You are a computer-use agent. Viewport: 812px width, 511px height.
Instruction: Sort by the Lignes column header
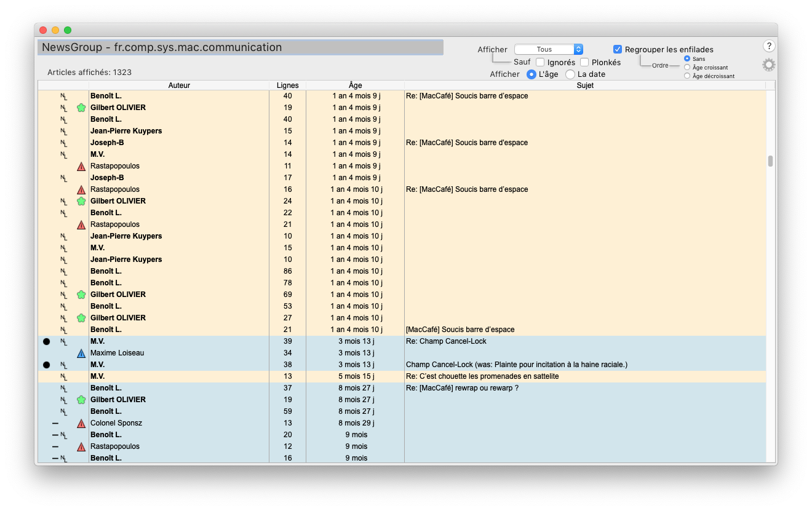pos(287,85)
